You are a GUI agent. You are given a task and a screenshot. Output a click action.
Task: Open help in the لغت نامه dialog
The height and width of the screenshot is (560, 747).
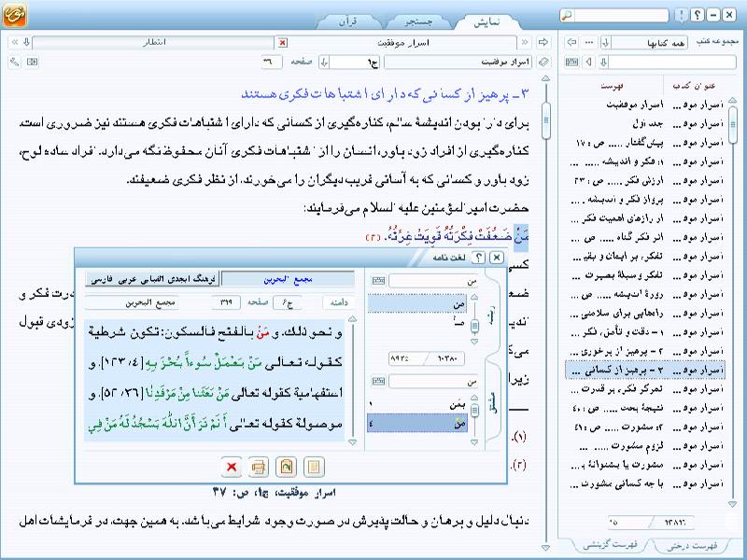(x=478, y=258)
